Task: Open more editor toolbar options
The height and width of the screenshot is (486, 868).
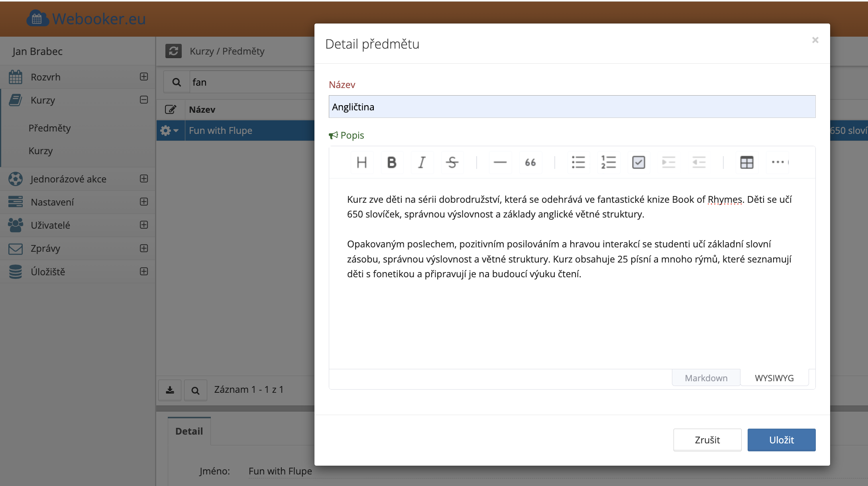Action: coord(778,163)
